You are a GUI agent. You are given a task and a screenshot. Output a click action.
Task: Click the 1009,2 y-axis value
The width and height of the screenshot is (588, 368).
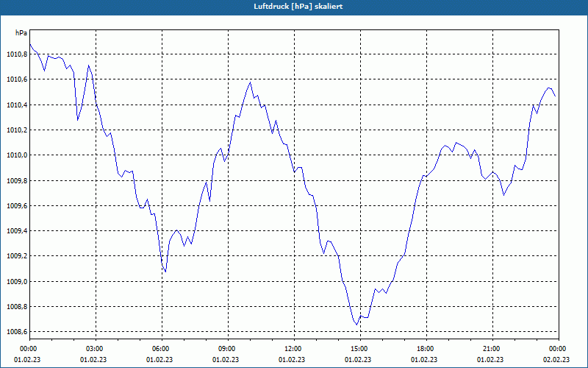click(17, 256)
